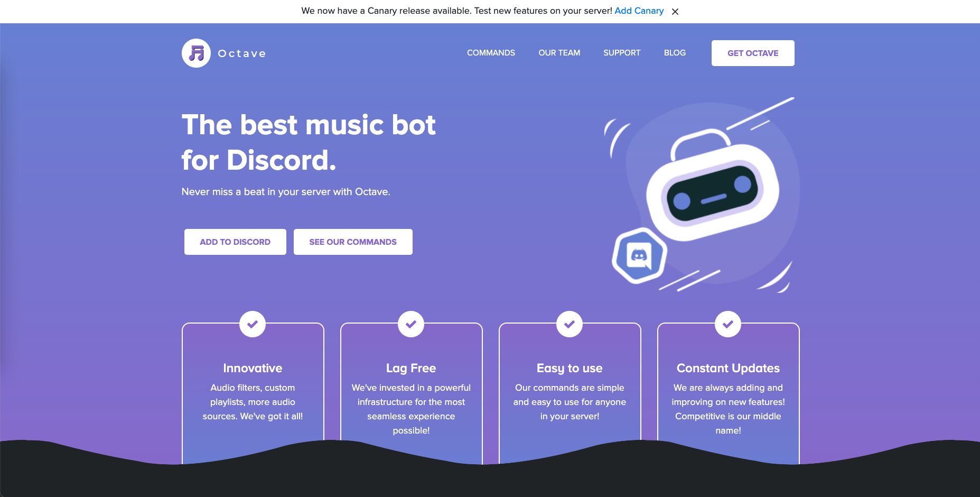Click the Octave music note logo icon

[196, 53]
